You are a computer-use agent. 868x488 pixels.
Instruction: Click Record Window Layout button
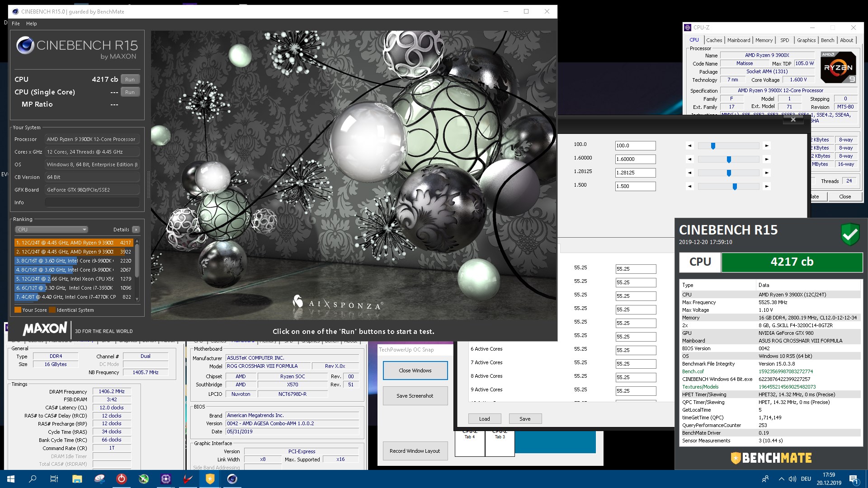pos(415,451)
